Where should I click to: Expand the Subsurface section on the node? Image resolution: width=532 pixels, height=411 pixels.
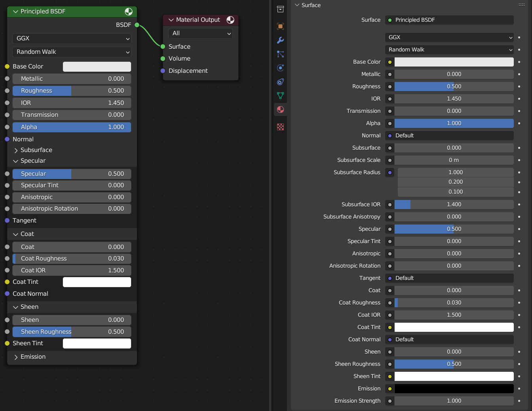(x=16, y=150)
